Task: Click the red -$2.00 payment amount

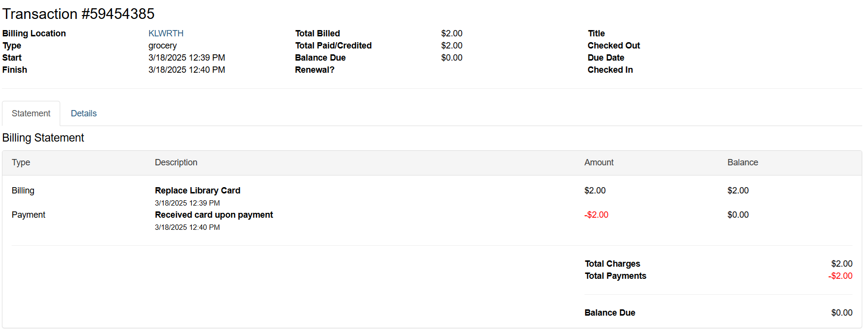Action: point(596,215)
